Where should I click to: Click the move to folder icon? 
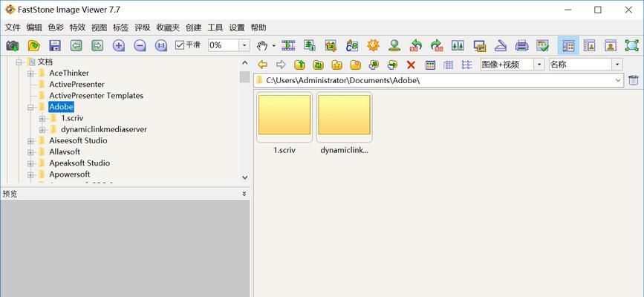point(392,65)
